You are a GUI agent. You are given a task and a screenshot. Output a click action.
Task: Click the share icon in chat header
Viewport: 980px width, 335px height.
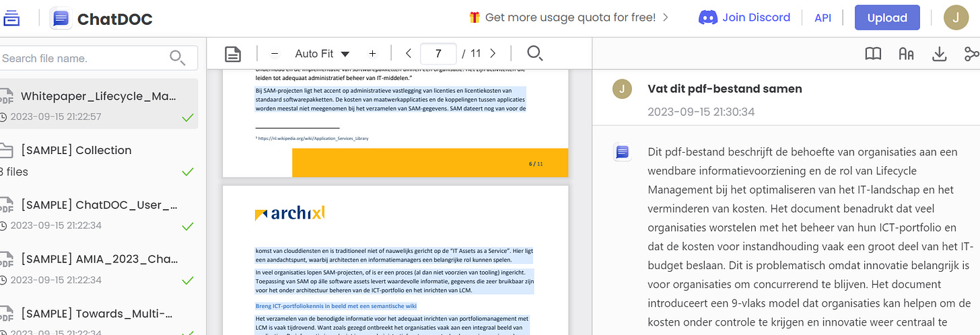tap(971, 54)
